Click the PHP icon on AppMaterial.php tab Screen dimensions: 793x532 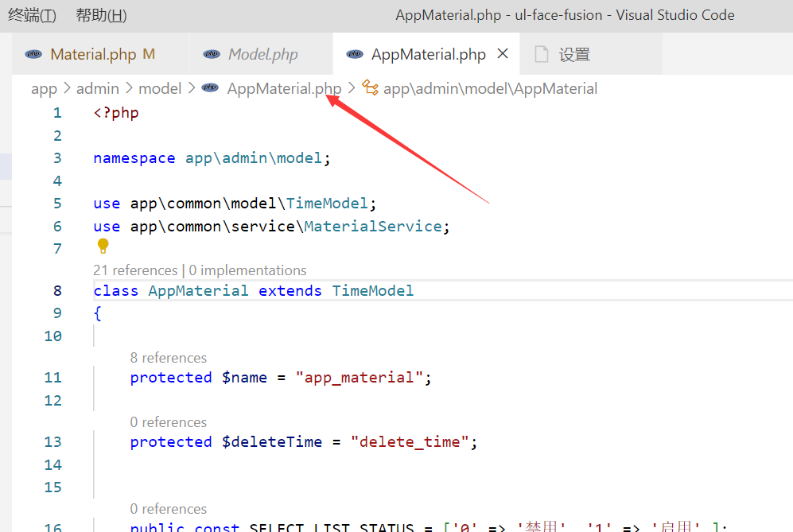(x=355, y=54)
